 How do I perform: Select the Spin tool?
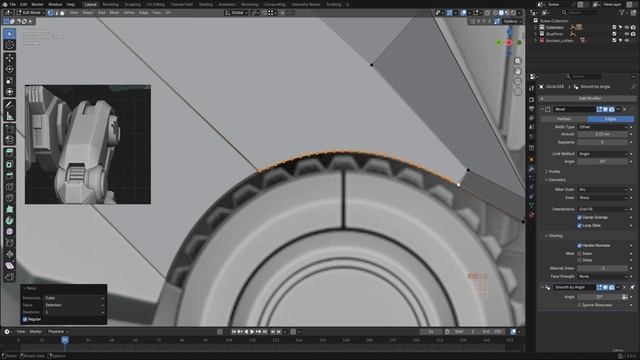tap(9, 221)
